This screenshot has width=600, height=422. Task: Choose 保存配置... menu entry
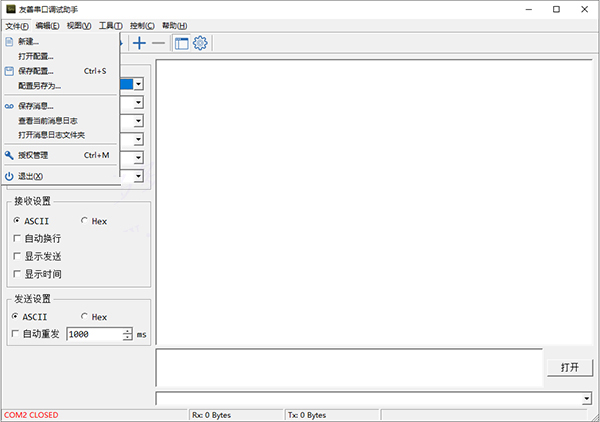(x=60, y=71)
